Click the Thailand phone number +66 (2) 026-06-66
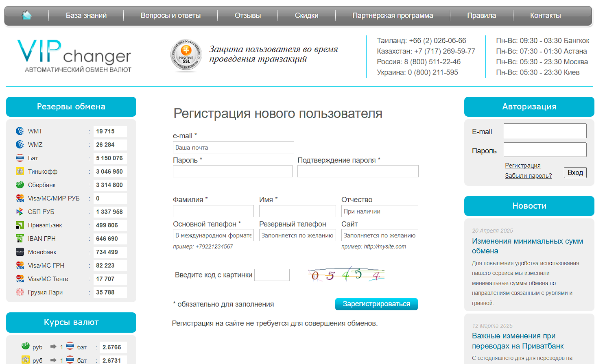The height and width of the screenshot is (364, 605). tap(437, 41)
